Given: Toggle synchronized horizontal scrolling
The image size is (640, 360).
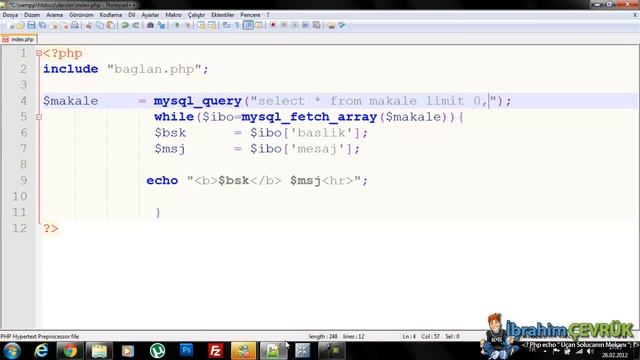Looking at the screenshot, I should click(x=212, y=25).
